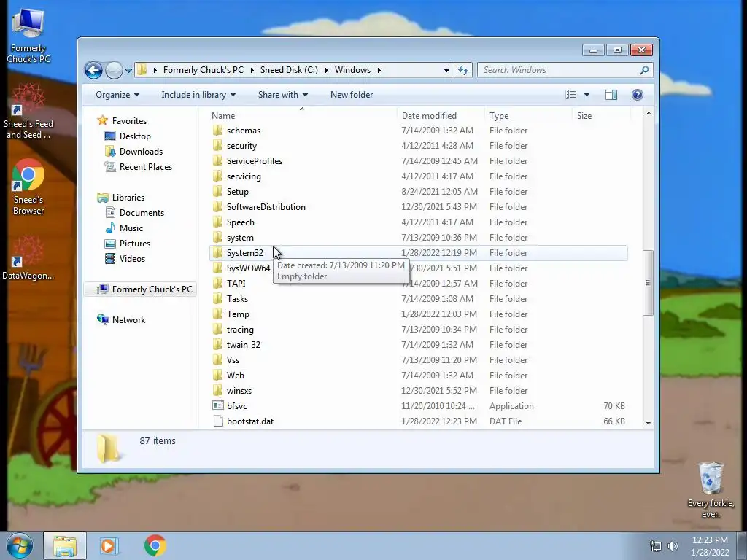
Task: Click the Forward arrow navigation button
Action: pos(114,71)
